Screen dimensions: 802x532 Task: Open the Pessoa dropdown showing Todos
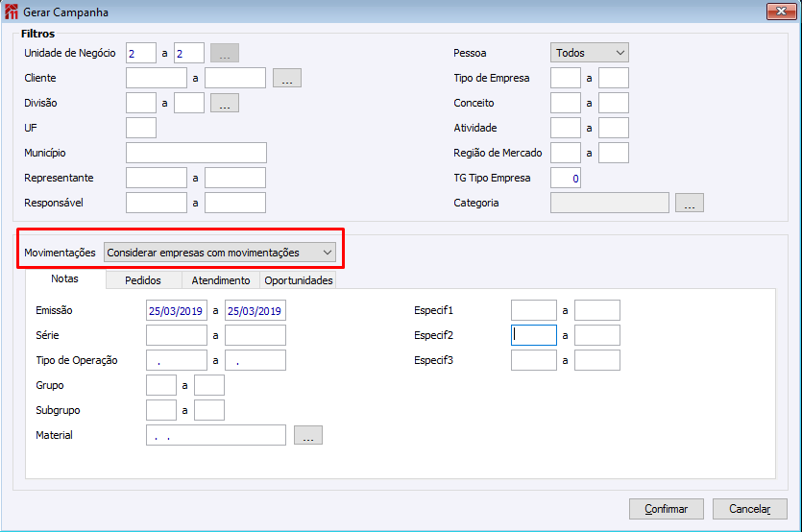pyautogui.click(x=589, y=53)
